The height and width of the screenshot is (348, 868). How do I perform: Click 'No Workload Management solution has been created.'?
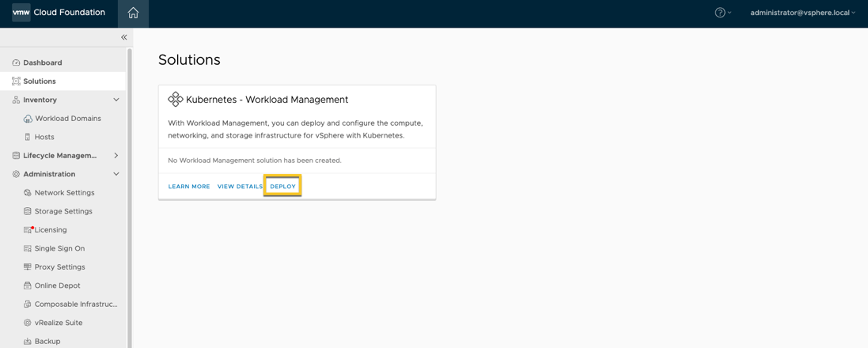255,161
